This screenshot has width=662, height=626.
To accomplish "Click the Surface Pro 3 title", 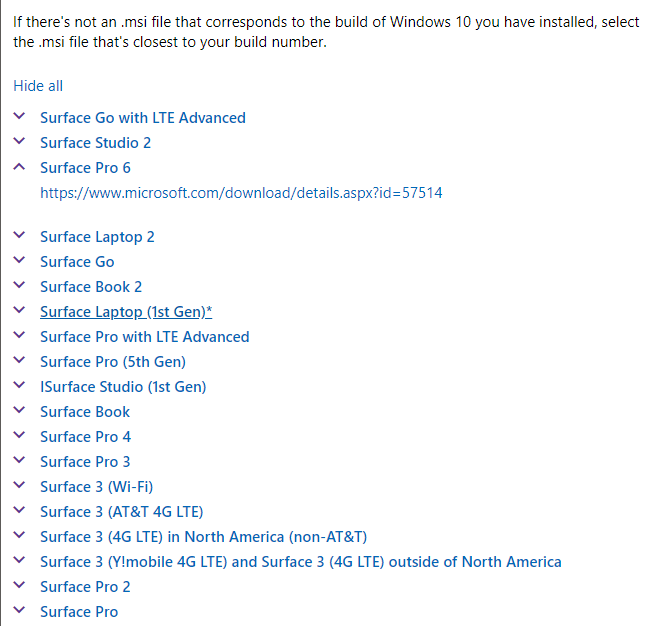I will (85, 462).
